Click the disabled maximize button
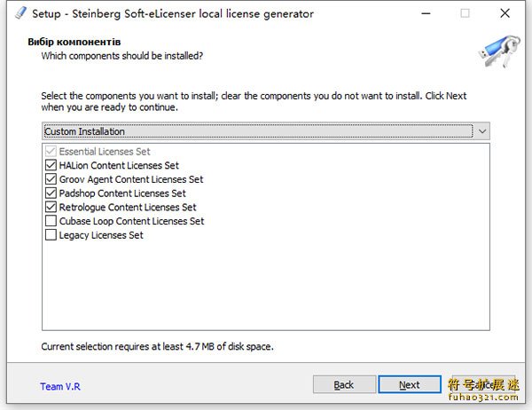The height and width of the screenshot is (410, 532). tap(465, 13)
